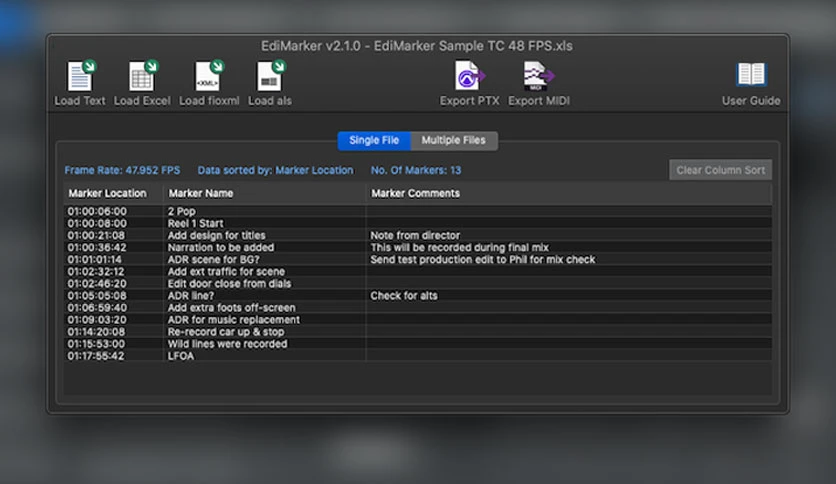This screenshot has width=836, height=484.
Task: Click timecode 01:17:55:42
Action: point(96,356)
